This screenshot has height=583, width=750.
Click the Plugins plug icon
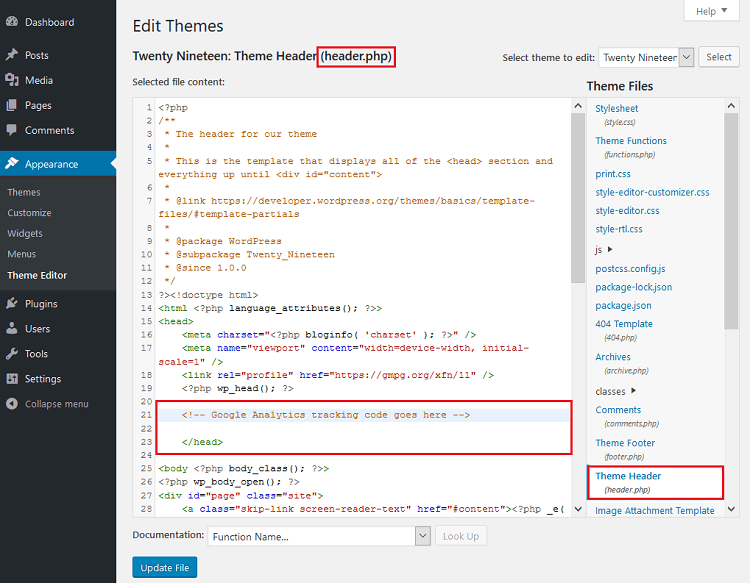point(12,303)
